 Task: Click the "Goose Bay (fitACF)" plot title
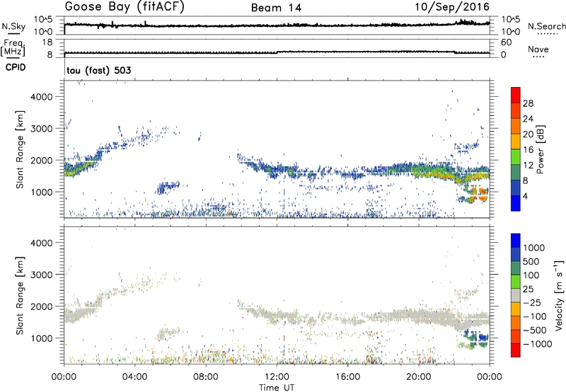point(125,6)
